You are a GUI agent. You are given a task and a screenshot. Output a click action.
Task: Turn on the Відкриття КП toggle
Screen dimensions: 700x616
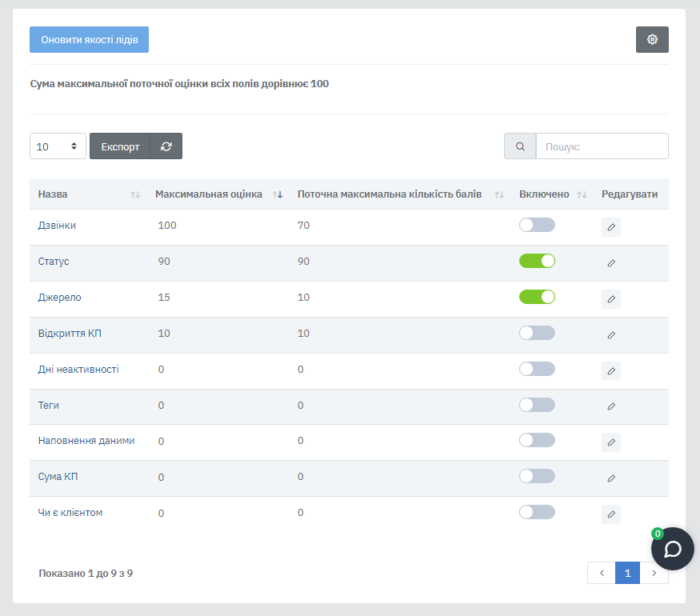pyautogui.click(x=537, y=333)
